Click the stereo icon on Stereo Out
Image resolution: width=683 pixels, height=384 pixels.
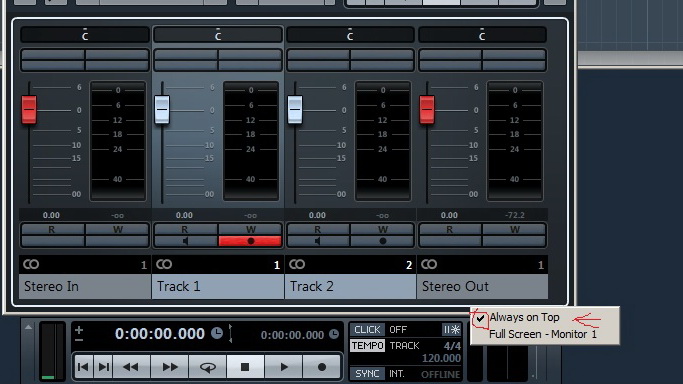point(429,264)
